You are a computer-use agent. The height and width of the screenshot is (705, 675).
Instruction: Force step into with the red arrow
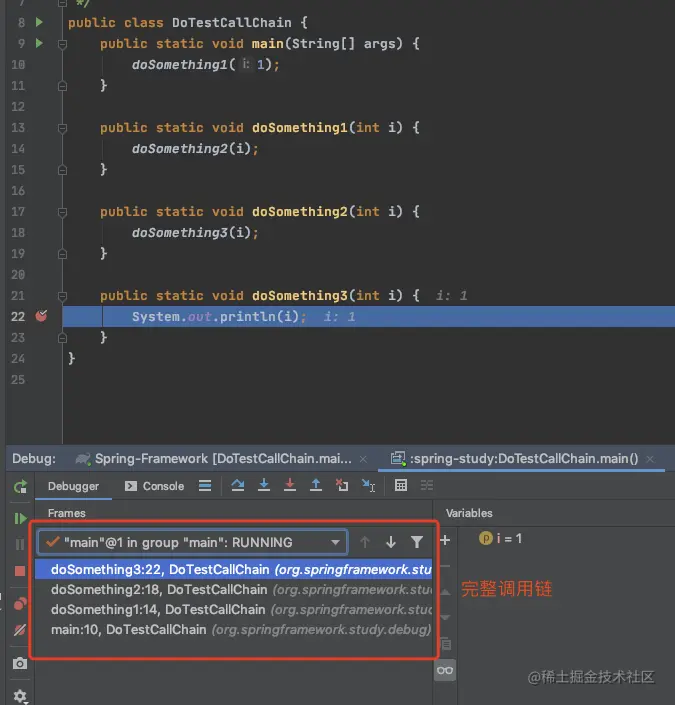pyautogui.click(x=290, y=485)
